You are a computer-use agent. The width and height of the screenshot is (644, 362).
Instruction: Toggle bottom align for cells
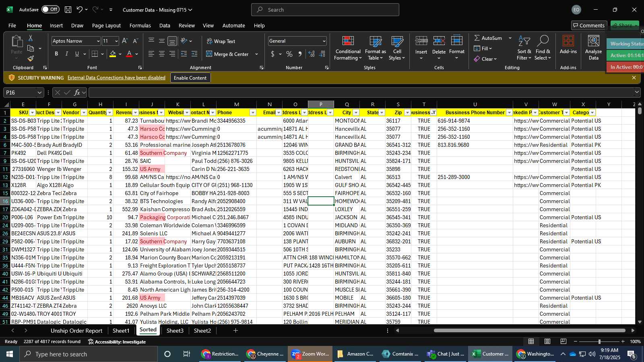click(x=172, y=41)
